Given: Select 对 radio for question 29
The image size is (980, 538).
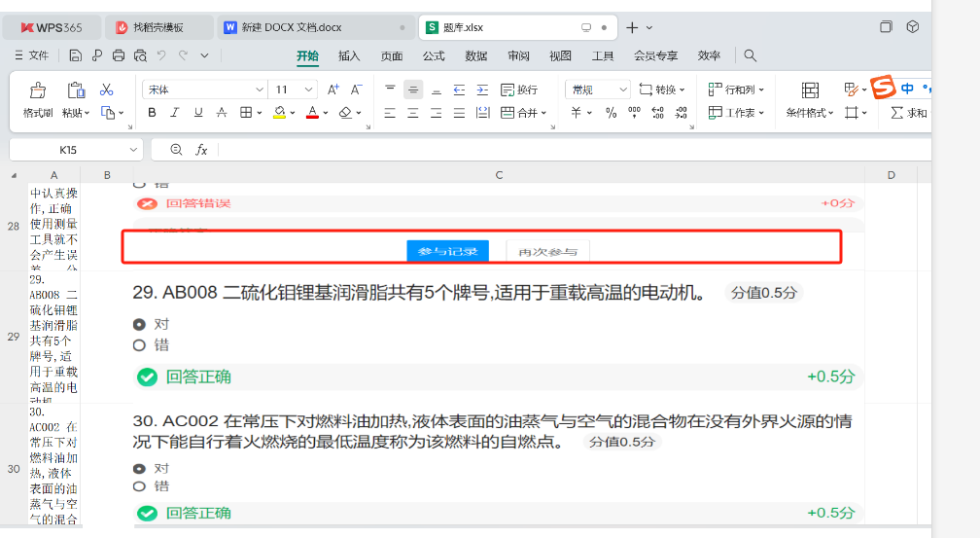Looking at the screenshot, I should click(139, 324).
